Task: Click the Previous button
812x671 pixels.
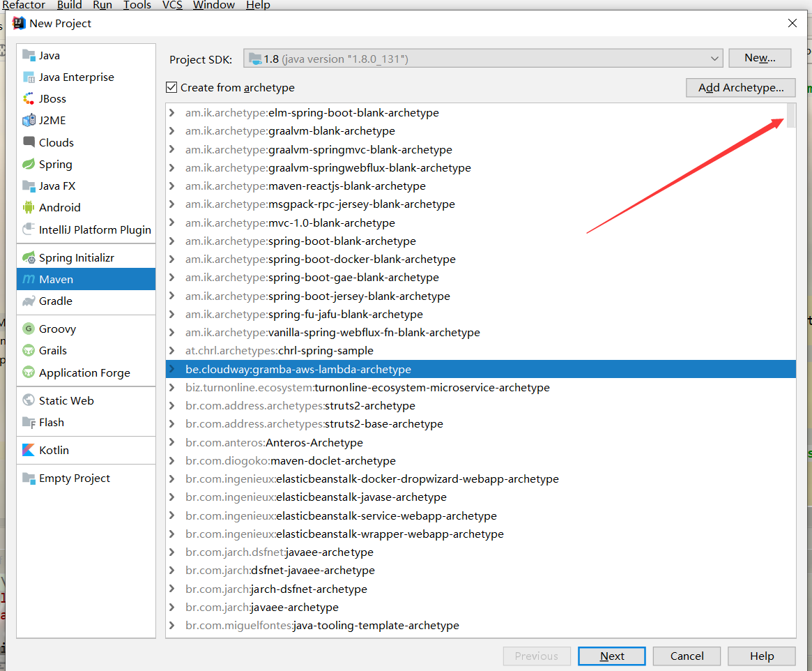Action: 537,656
